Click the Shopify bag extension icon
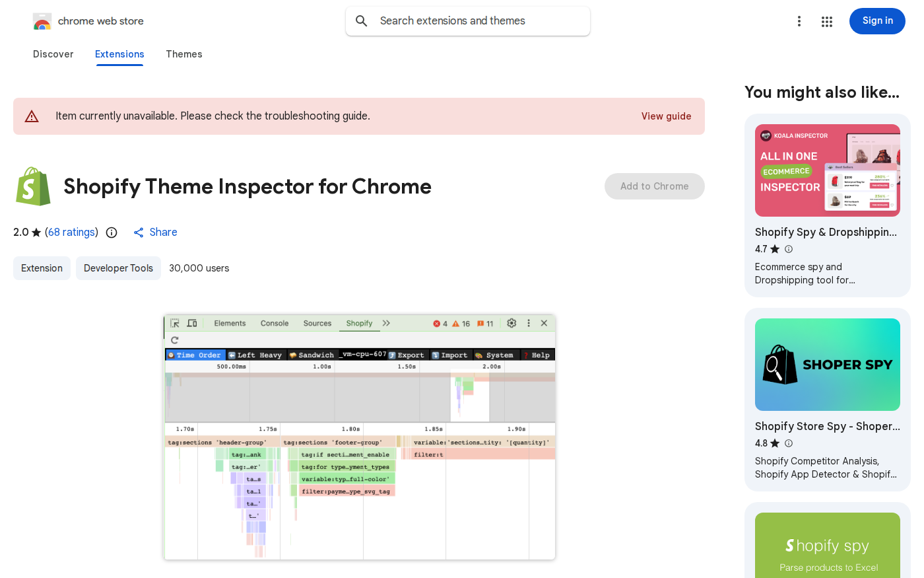924x578 pixels. 33,186
